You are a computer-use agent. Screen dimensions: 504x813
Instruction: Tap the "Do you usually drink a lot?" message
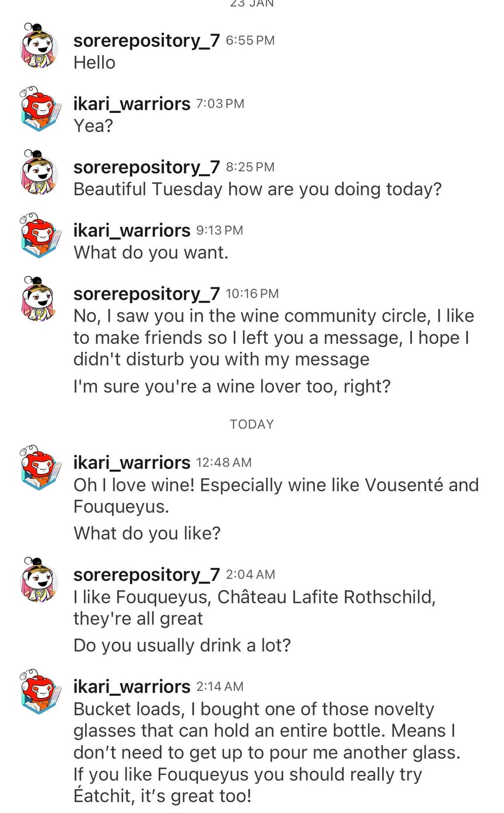tap(182, 645)
